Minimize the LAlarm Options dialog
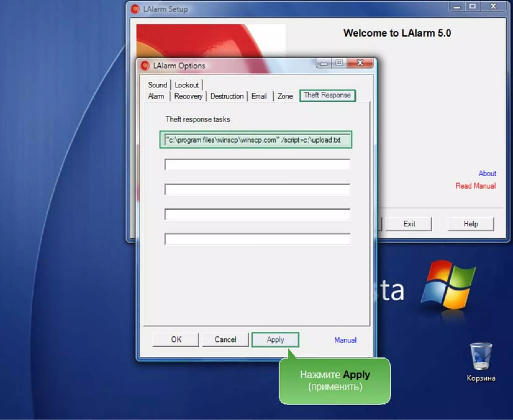 [323, 63]
